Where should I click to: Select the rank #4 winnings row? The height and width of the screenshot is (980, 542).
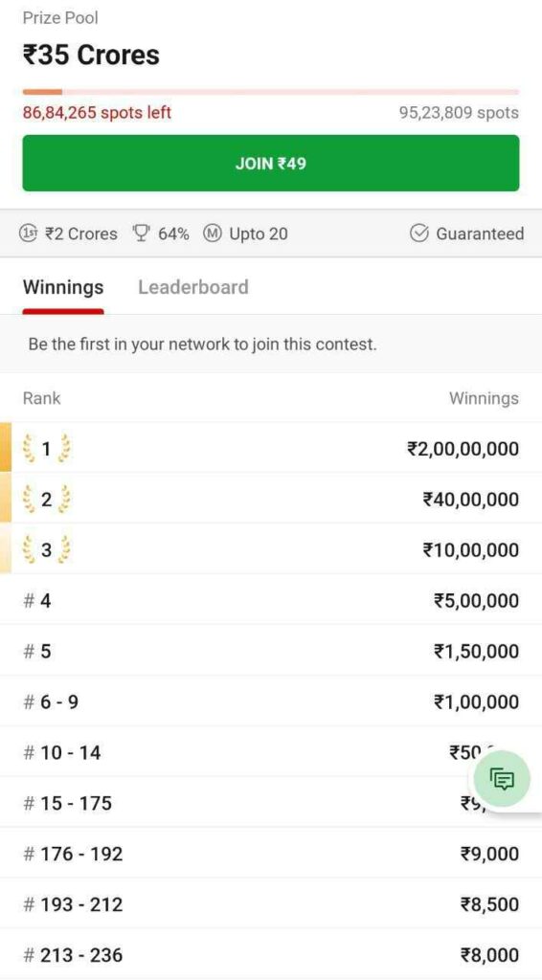tap(271, 601)
